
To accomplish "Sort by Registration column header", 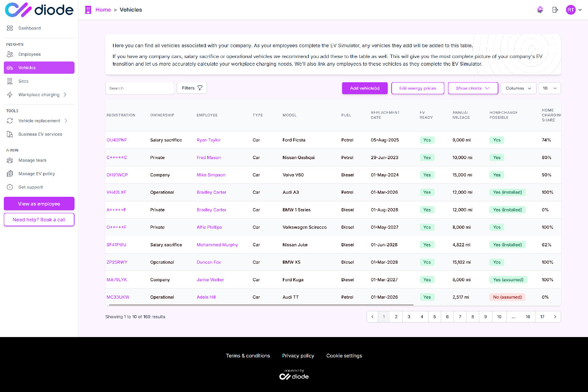I will [121, 115].
